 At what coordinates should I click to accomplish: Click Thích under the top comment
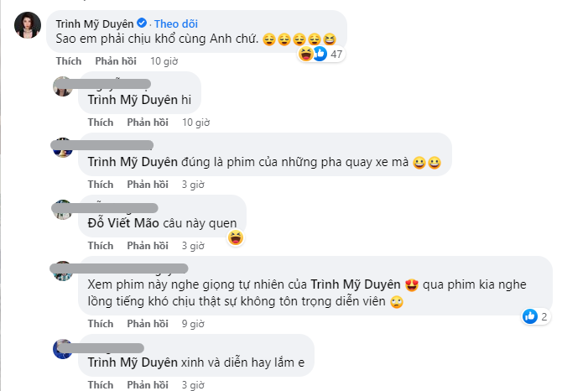[x=69, y=61]
